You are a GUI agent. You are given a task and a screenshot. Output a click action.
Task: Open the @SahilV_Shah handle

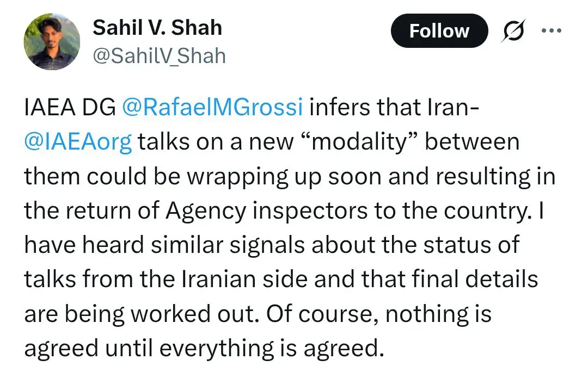click(159, 55)
